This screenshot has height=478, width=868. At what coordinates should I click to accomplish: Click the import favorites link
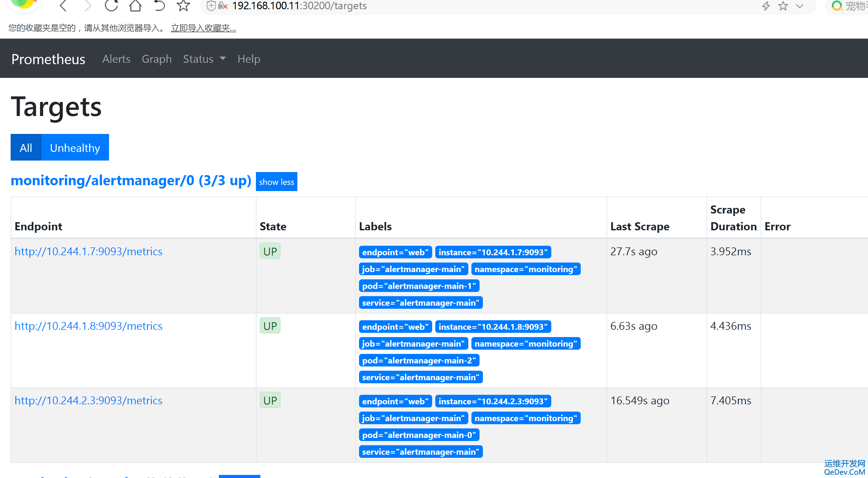(203, 28)
